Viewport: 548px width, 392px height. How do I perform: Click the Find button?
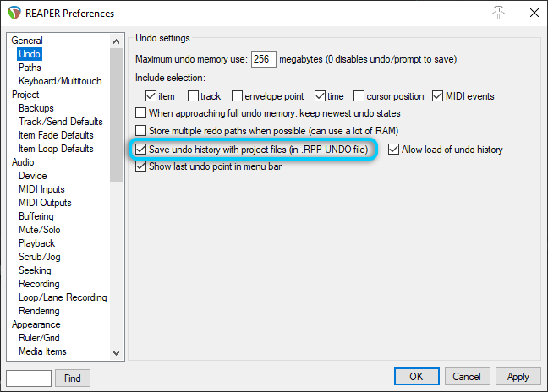pyautogui.click(x=73, y=378)
